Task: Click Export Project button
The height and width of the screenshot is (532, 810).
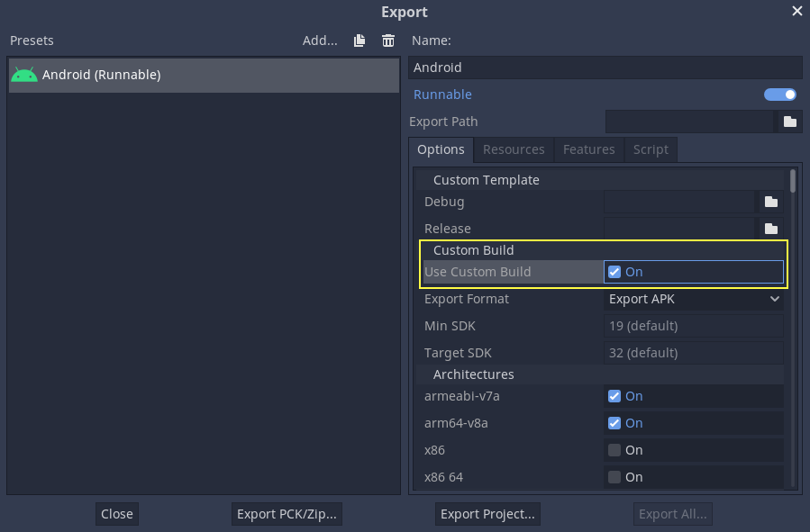Action: pyautogui.click(x=487, y=513)
